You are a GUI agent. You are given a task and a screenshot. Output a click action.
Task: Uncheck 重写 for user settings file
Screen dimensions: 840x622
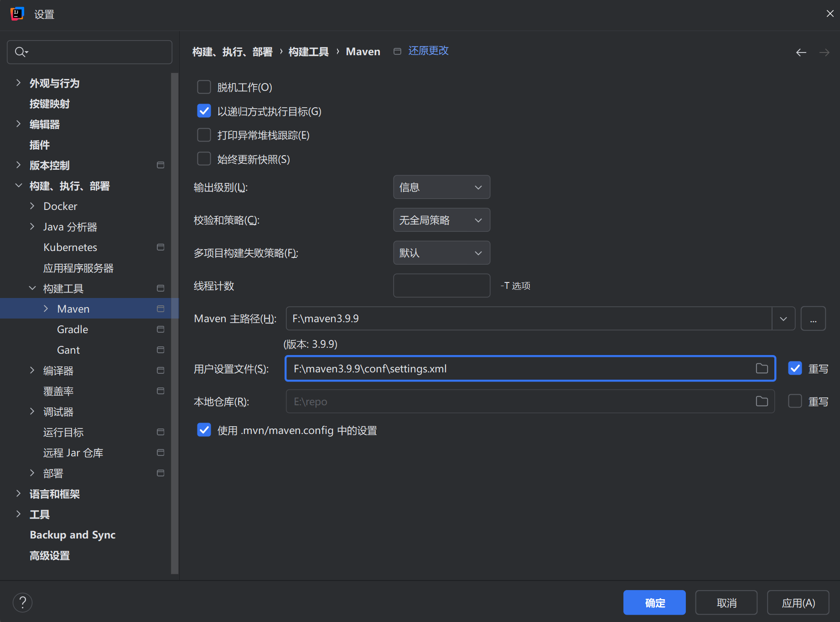[795, 368]
